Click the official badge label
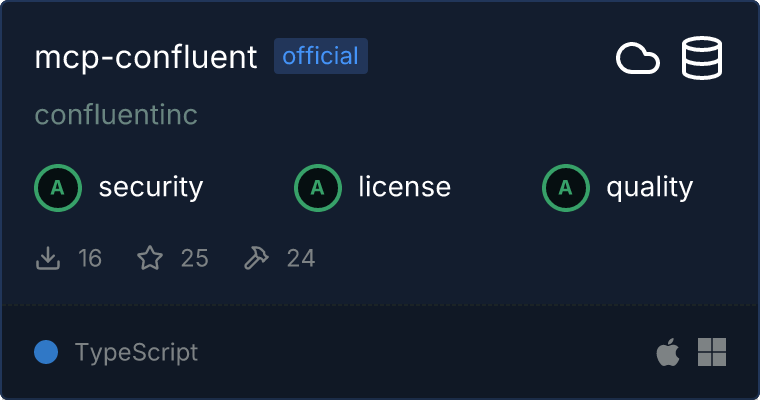The image size is (760, 400). click(x=321, y=56)
